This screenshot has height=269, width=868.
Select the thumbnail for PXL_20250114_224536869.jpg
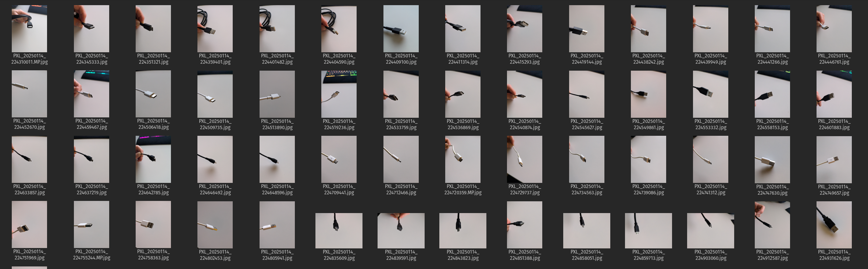pos(463,94)
